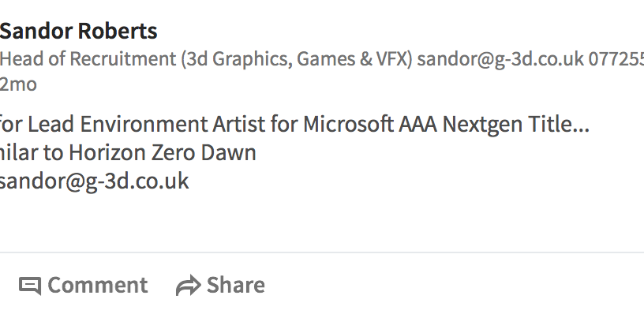Viewport: 644px width, 314px height.
Task: Click the 3d Graphics, Games & VFX text
Action: click(x=297, y=59)
